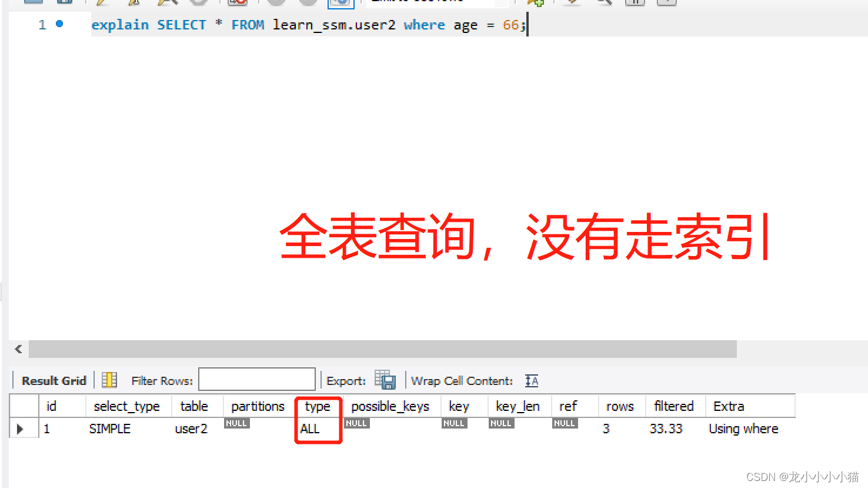Click the ref column header
This screenshot has width=868, height=488.
tap(575, 406)
